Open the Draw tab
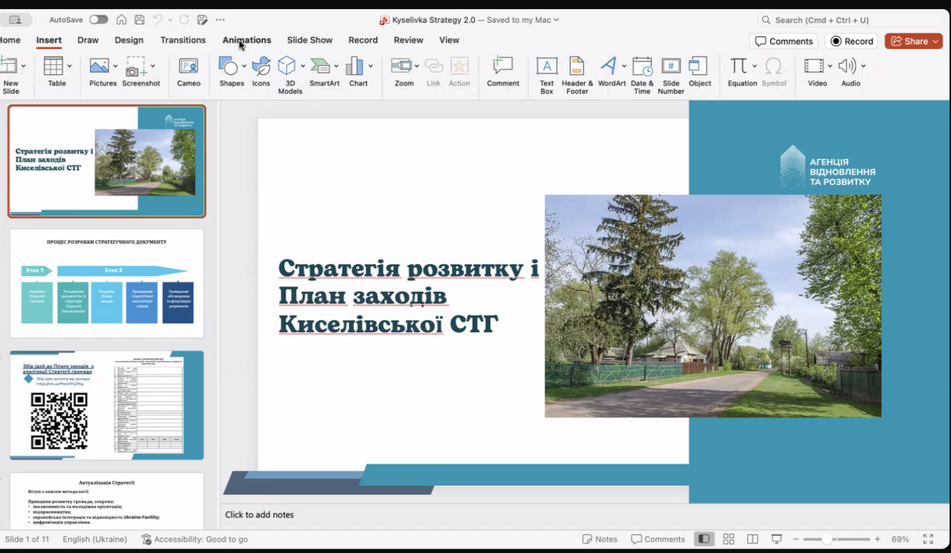Image resolution: width=951 pixels, height=553 pixels. point(88,40)
